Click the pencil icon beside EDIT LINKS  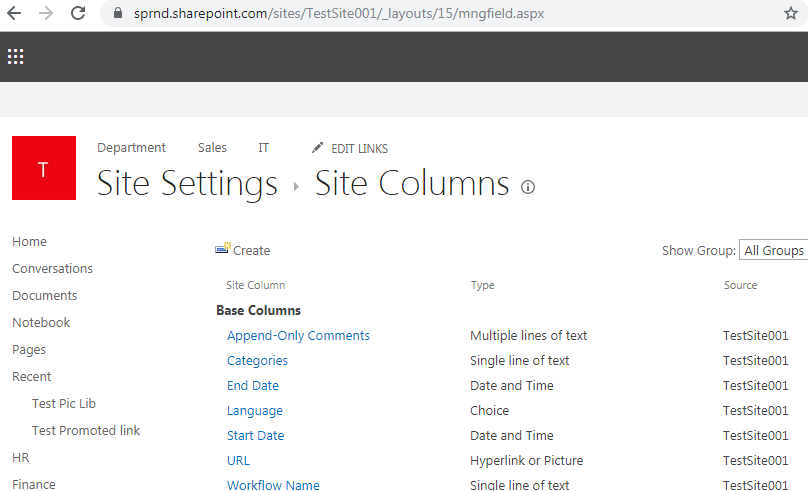click(x=317, y=148)
